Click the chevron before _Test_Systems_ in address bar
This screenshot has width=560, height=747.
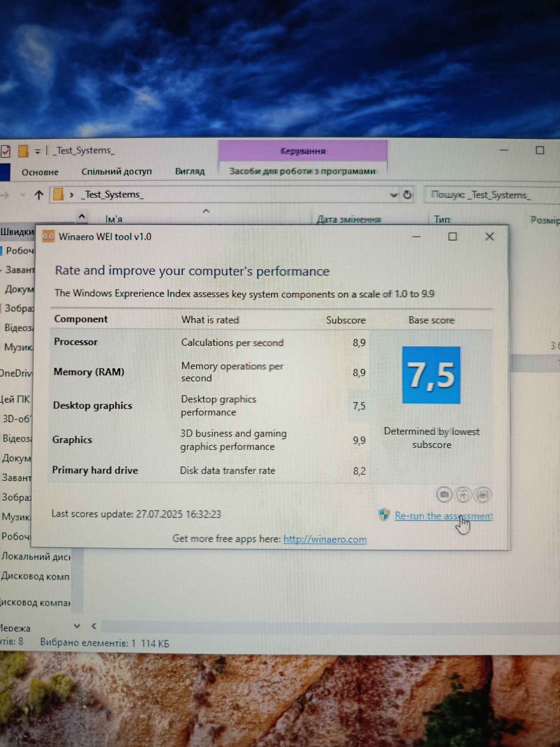pyautogui.click(x=72, y=195)
